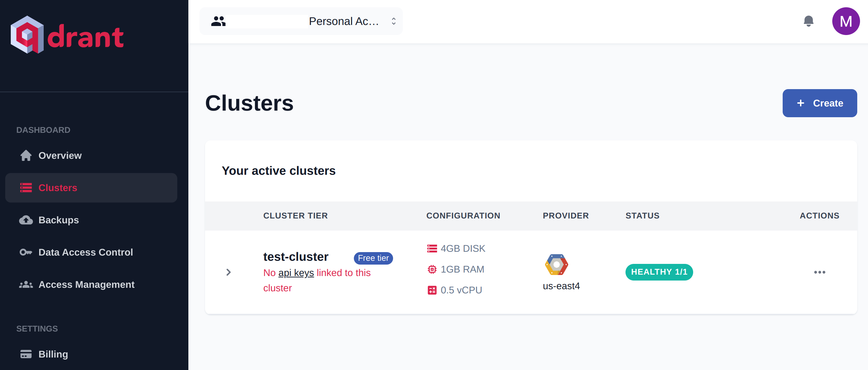Expand the test-cluster row chevron

[229, 272]
